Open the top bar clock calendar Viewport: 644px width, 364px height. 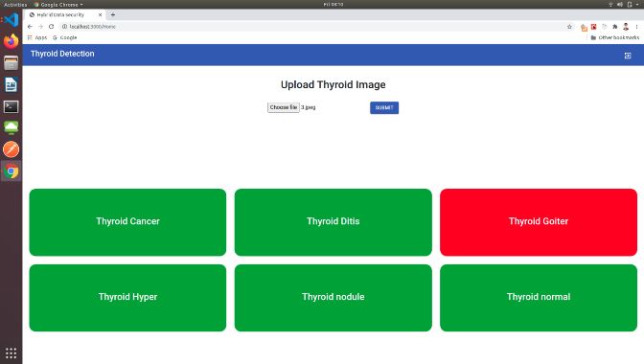tap(333, 5)
